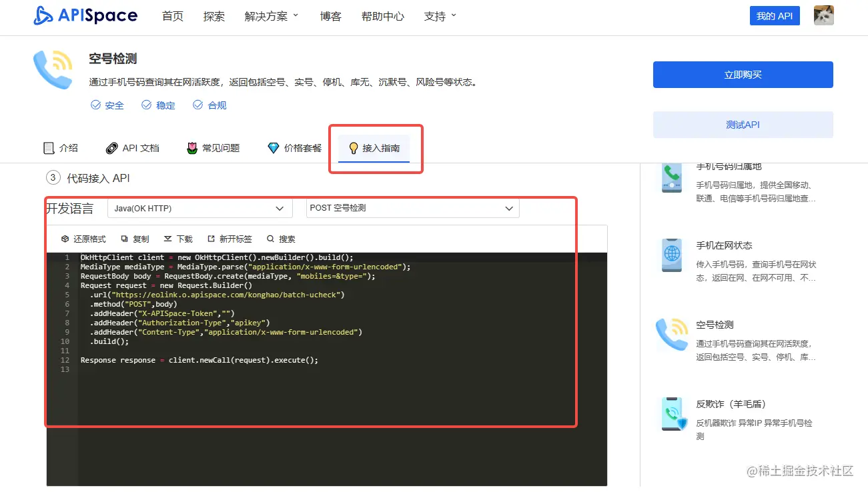Click the 稳定 checkmark badge icon
The image size is (868, 492).
click(147, 105)
